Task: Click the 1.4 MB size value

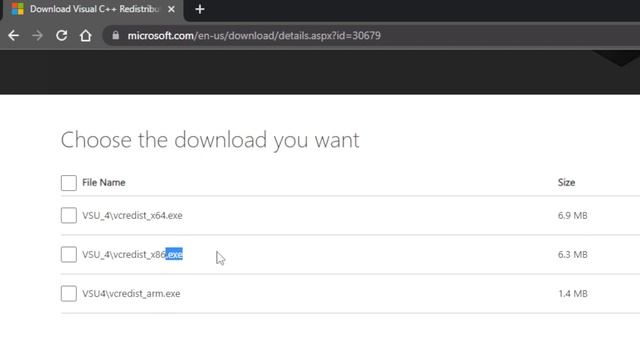Action: [x=573, y=293]
